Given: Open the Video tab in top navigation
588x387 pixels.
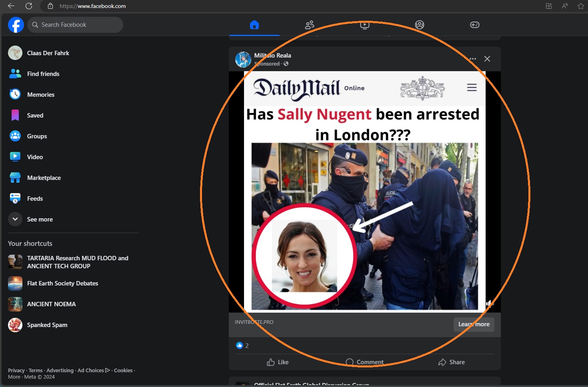Looking at the screenshot, I should tap(364, 25).
